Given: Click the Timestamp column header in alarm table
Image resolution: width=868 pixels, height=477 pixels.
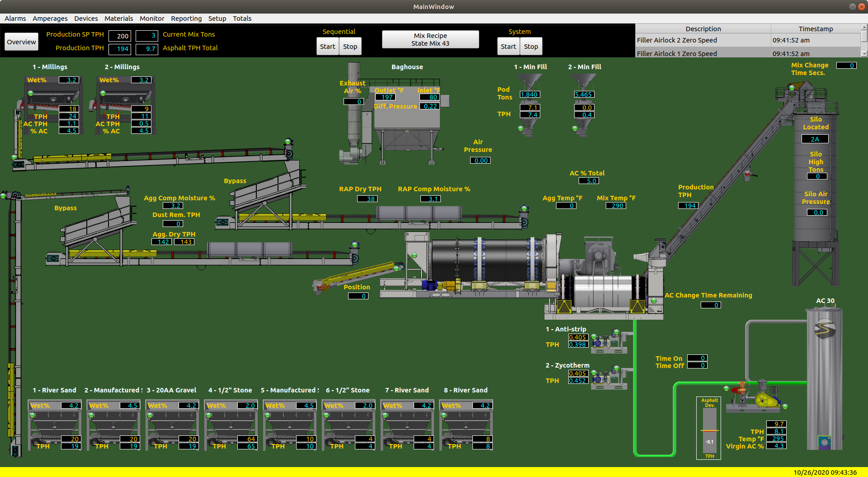Looking at the screenshot, I should [x=816, y=28].
